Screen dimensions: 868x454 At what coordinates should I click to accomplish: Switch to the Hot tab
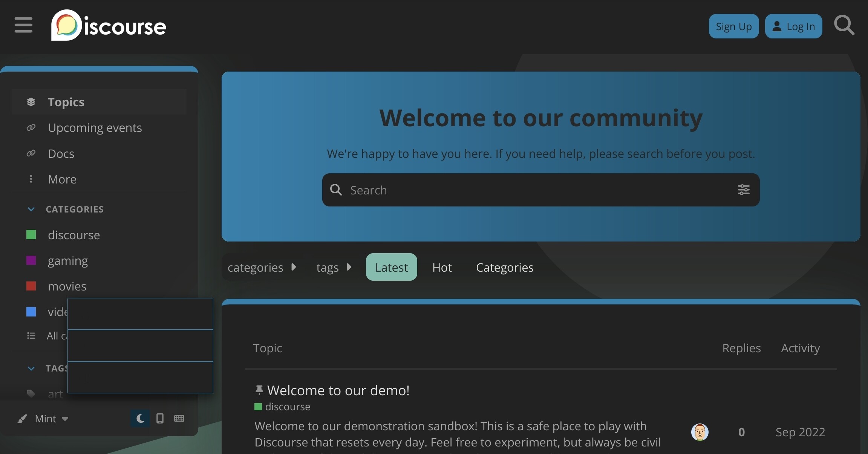click(442, 267)
